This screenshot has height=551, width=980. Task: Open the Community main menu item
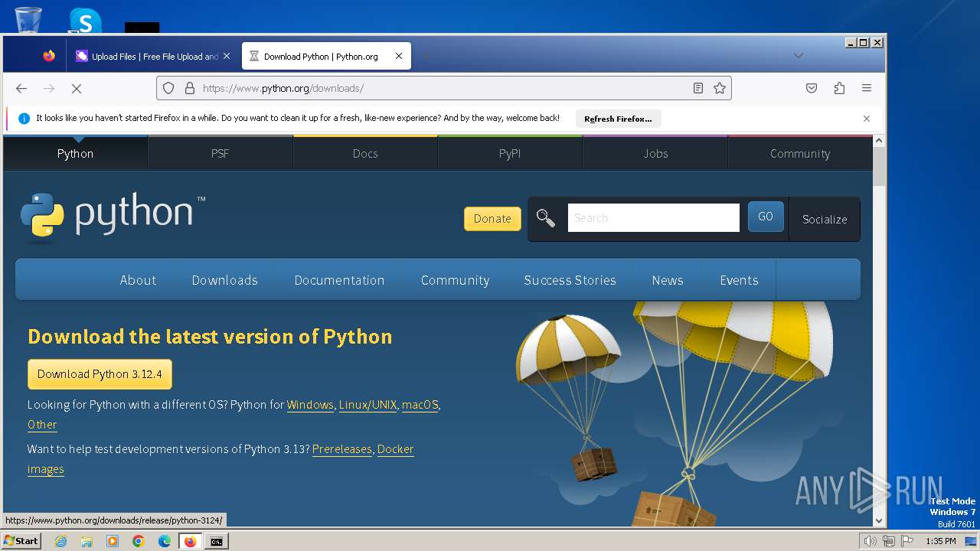click(x=455, y=280)
